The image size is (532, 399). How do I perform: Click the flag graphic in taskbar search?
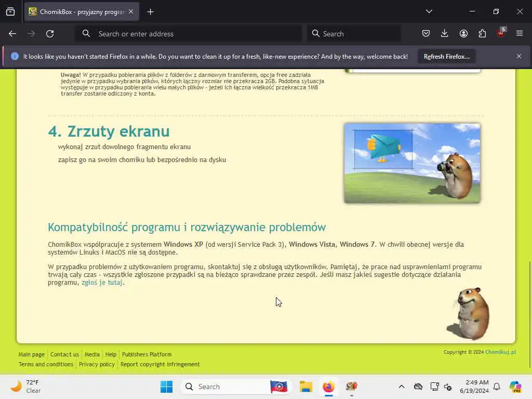pos(279,387)
